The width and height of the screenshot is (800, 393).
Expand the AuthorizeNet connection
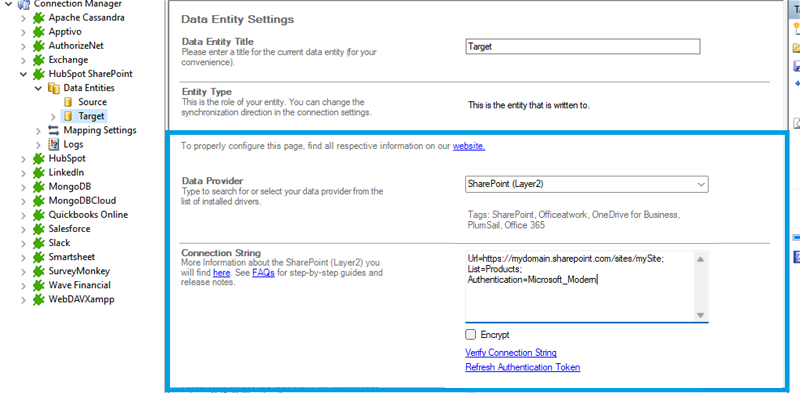(x=23, y=46)
